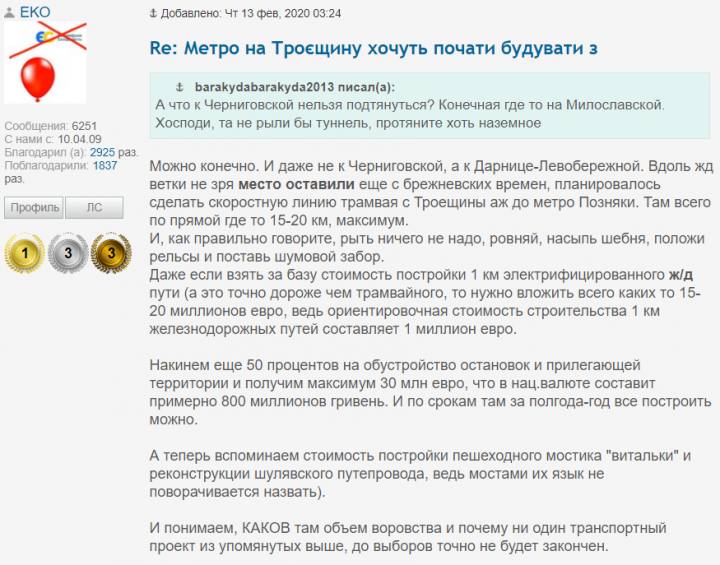Viewport: 720px width, 565px height.
Task: Click the bold text 'место оставили'
Action: [x=296, y=184]
